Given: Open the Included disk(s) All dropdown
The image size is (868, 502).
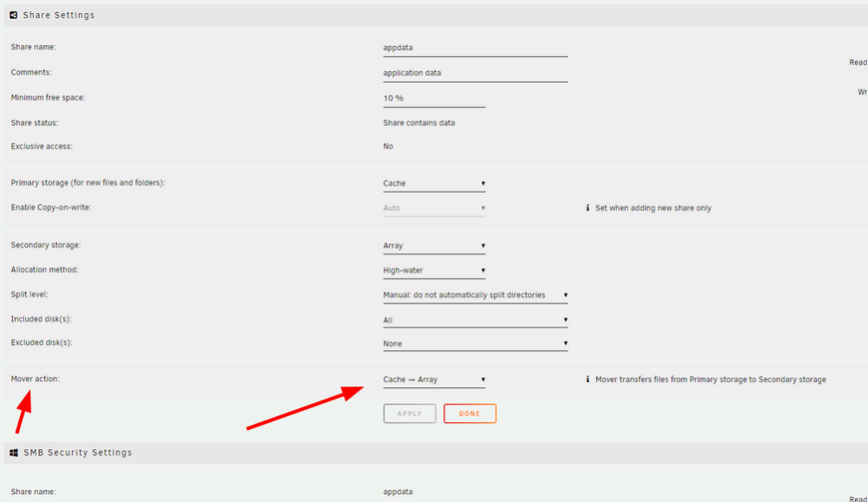Looking at the screenshot, I should pos(476,320).
